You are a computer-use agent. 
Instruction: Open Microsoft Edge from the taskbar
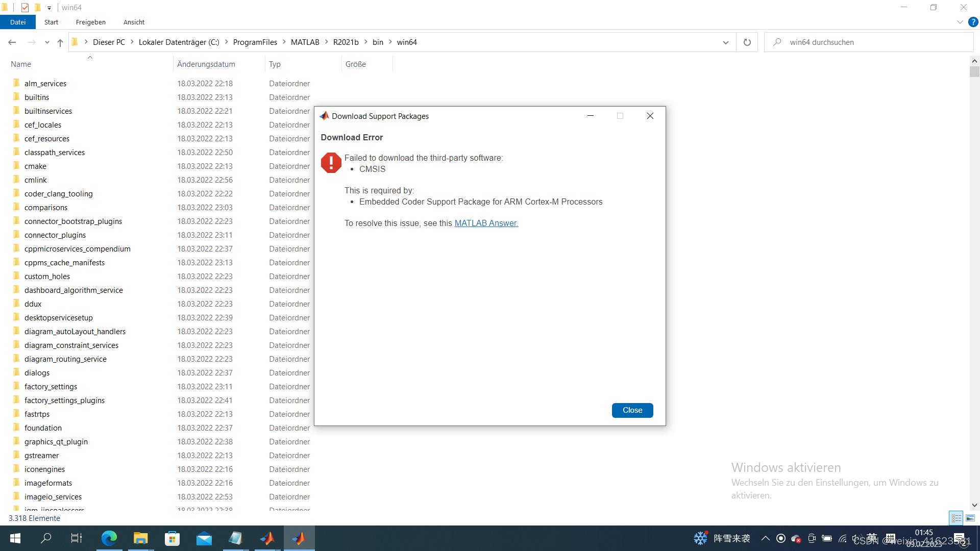pyautogui.click(x=109, y=538)
